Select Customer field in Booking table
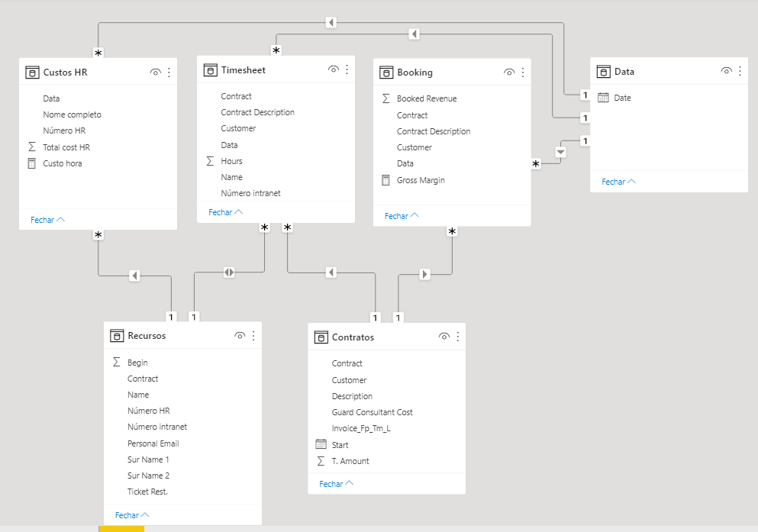The height and width of the screenshot is (532, 758). tap(414, 147)
